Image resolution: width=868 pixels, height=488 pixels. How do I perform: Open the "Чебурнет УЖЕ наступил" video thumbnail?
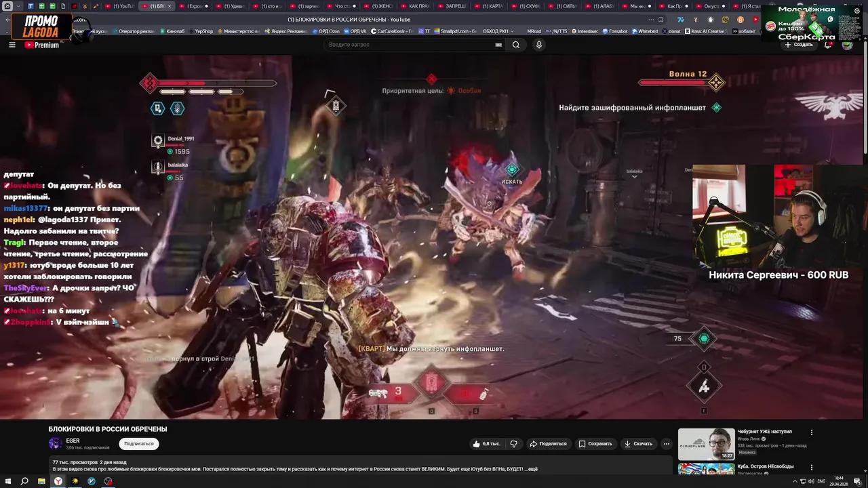706,445
